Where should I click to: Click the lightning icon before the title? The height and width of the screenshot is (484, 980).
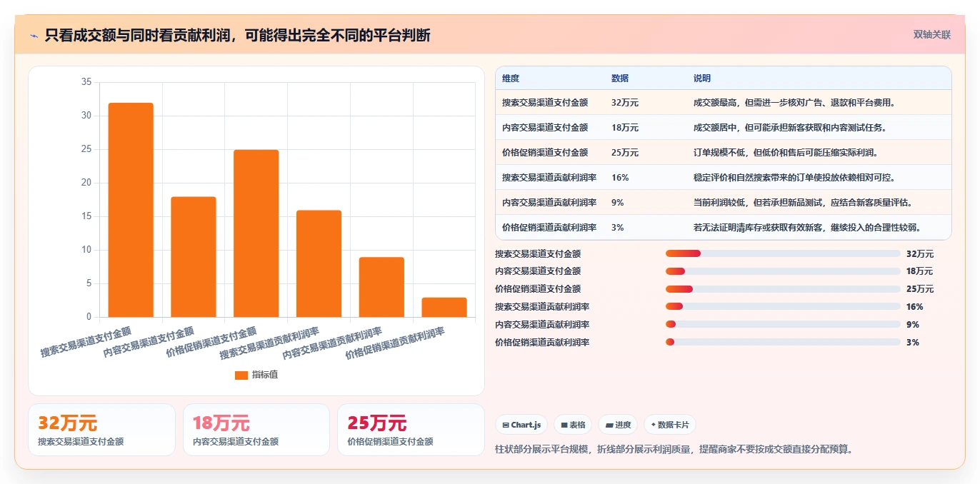(34, 35)
